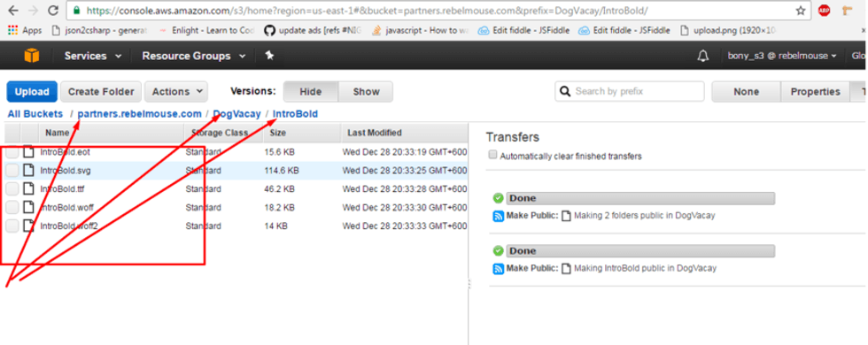Click the header select-all checkbox column

pos(12,133)
